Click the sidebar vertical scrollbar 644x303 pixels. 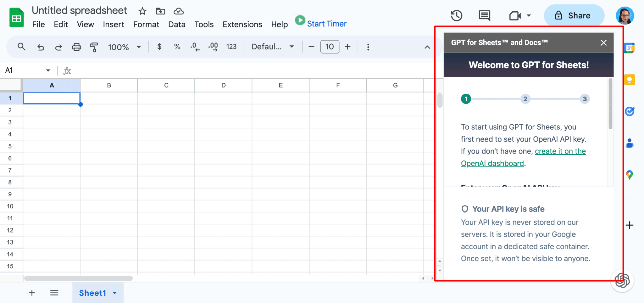coord(610,104)
